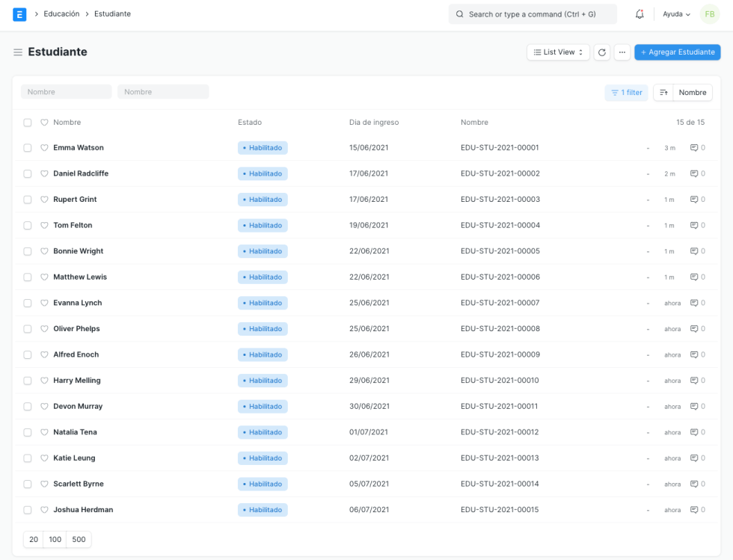Check the Bonnie Wright row checkbox
Screen dimensions: 733x560
coord(28,251)
